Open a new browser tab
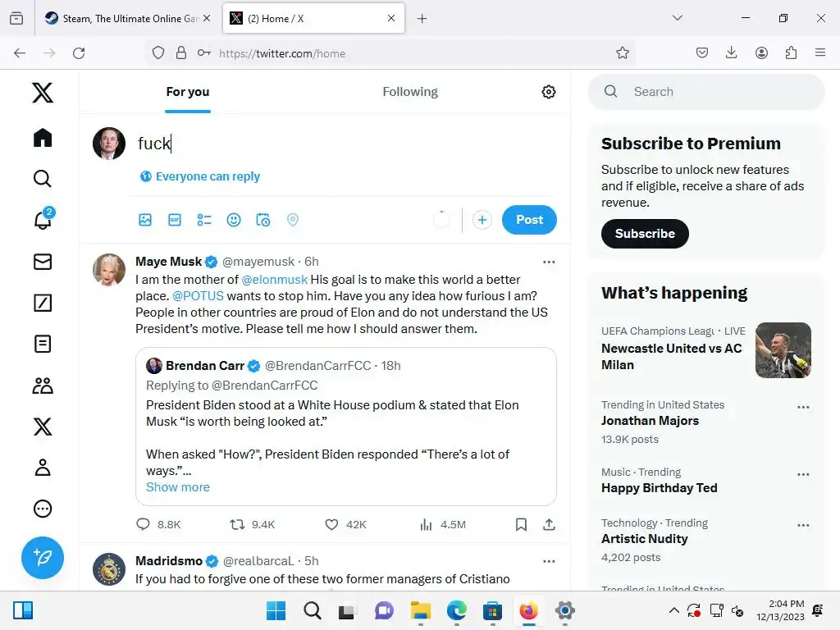The height and width of the screenshot is (630, 840). pos(422,19)
